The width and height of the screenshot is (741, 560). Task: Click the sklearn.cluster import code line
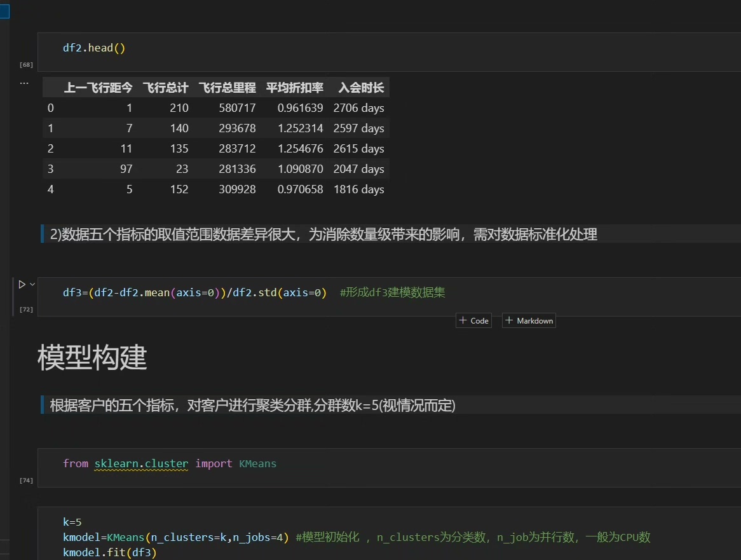(x=170, y=463)
